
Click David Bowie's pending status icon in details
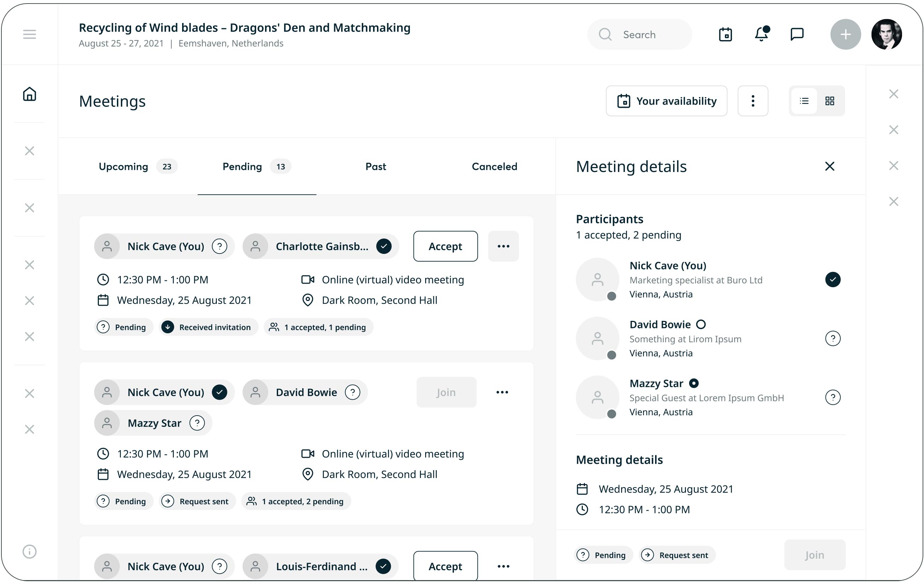point(833,338)
